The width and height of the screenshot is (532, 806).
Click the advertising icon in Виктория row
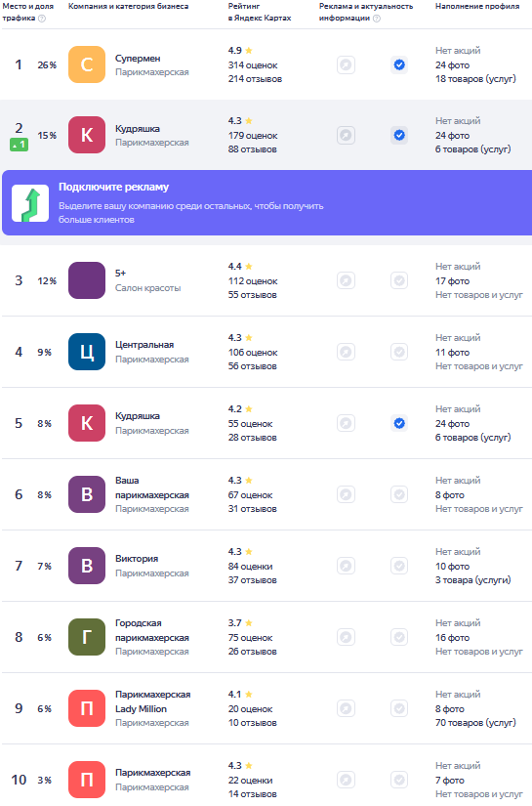pyautogui.click(x=347, y=567)
